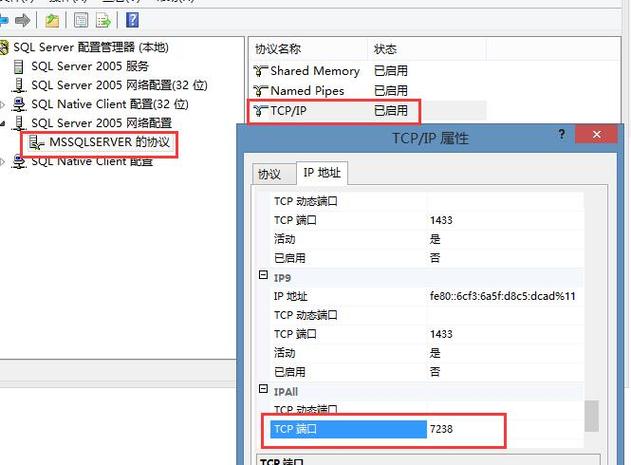Switch to the 协议 tab in the dialog
Image resolution: width=631 pixels, height=465 pixels.
[273, 175]
